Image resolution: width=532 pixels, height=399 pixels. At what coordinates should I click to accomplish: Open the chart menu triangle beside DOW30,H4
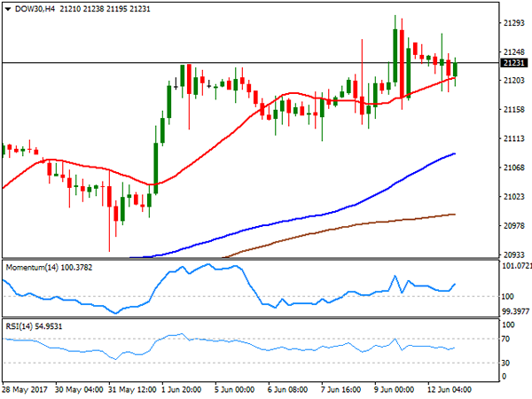point(8,9)
